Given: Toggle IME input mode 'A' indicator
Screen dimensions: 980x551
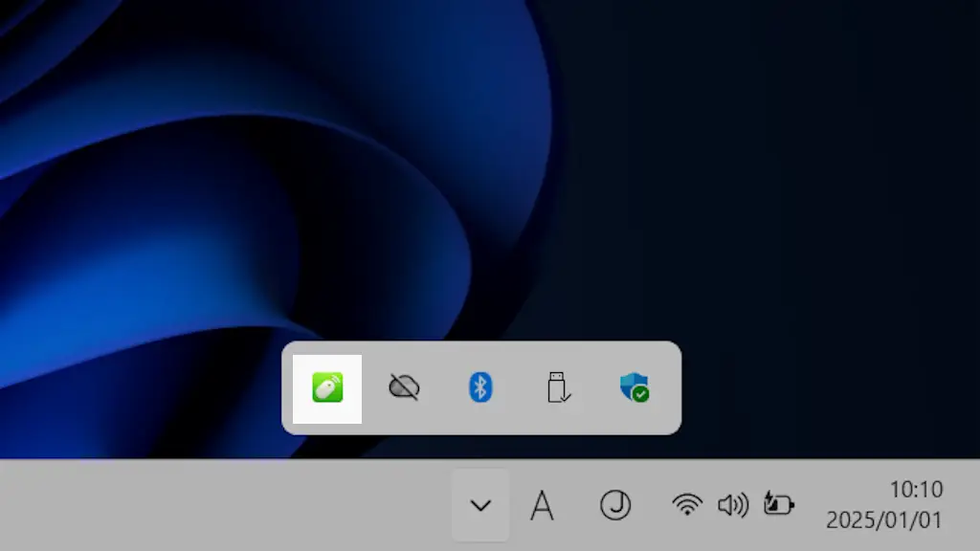Looking at the screenshot, I should pos(542,505).
